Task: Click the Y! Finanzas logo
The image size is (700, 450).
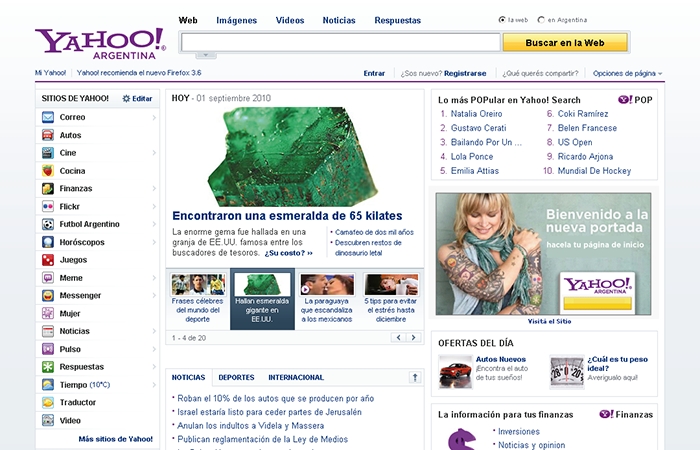Action: (x=626, y=414)
